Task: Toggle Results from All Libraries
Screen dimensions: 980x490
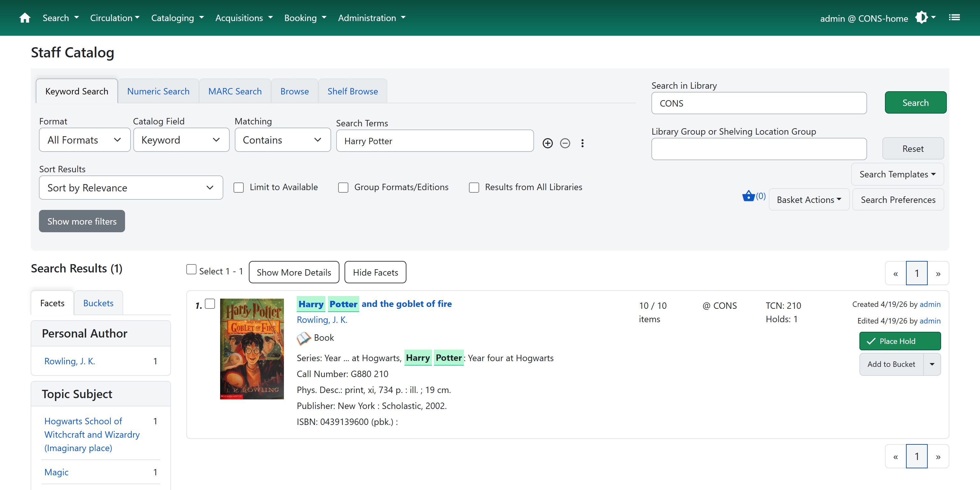Action: pos(474,188)
